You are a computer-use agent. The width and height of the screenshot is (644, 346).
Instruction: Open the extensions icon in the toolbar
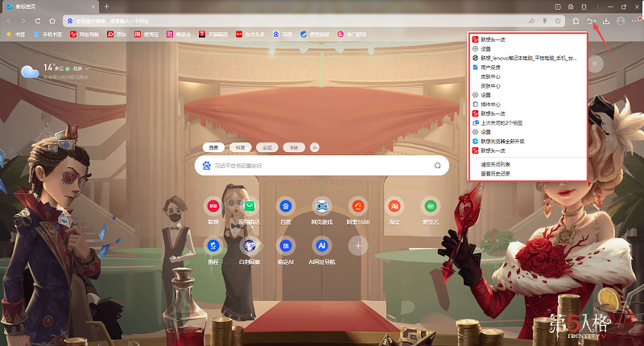point(576,21)
